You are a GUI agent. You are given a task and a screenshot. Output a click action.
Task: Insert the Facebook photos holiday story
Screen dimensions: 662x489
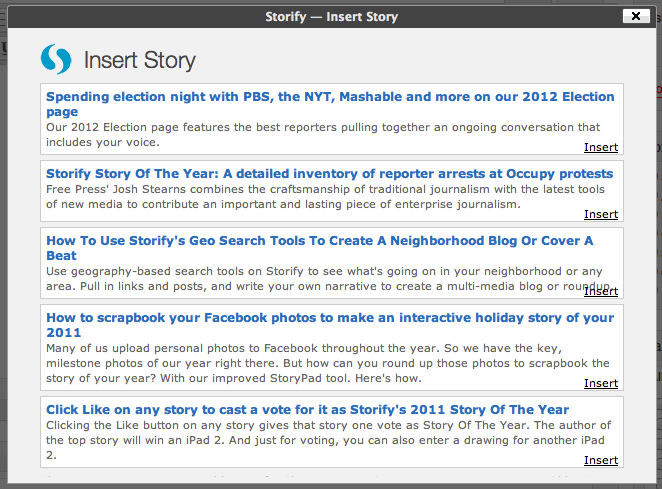click(x=601, y=383)
